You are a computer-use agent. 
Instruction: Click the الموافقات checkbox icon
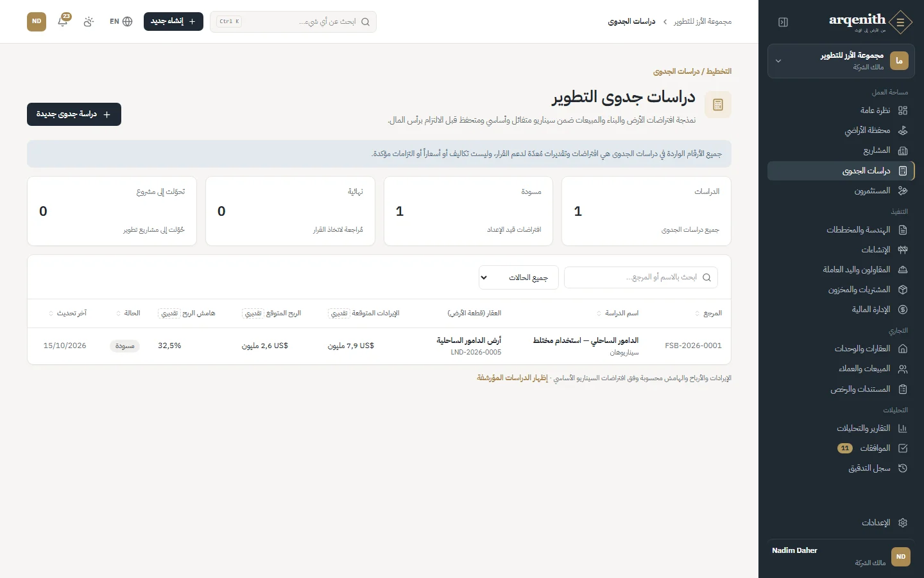(x=903, y=448)
